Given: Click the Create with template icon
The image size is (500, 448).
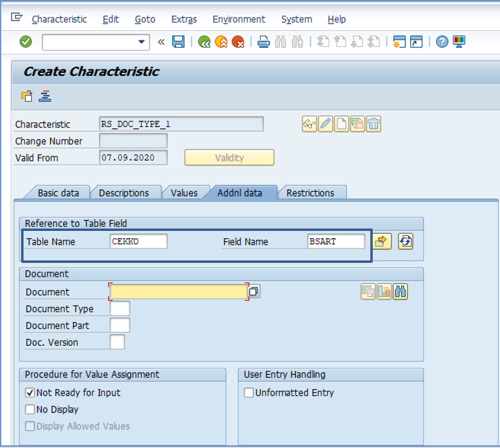Looking at the screenshot, I should (x=357, y=124).
